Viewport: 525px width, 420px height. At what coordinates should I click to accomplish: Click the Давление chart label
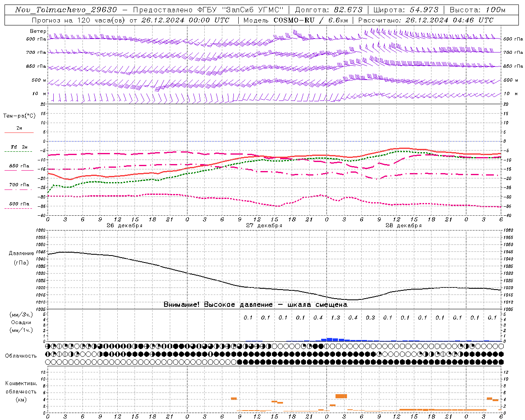point(21,253)
